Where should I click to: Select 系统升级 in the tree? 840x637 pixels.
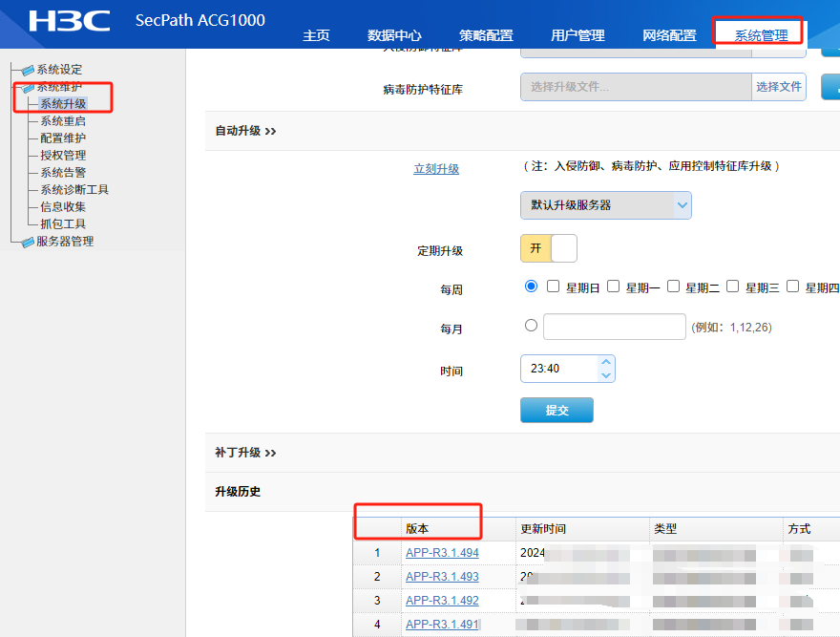coord(63,104)
